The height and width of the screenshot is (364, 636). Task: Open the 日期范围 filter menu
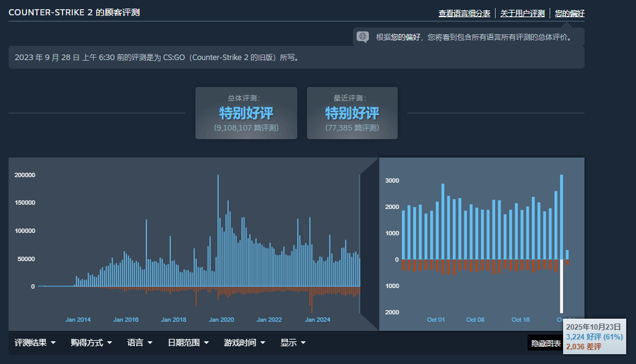(x=188, y=343)
